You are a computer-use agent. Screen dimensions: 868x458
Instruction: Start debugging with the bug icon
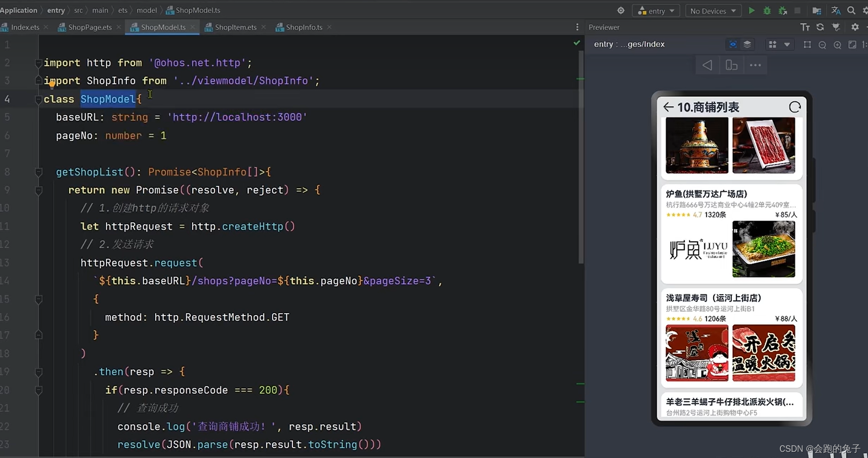(x=767, y=10)
